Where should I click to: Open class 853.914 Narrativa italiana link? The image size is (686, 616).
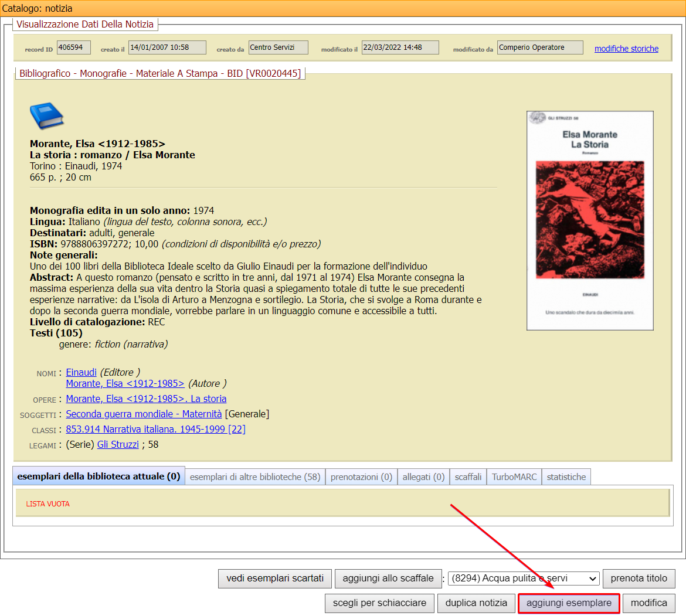pyautogui.click(x=155, y=429)
